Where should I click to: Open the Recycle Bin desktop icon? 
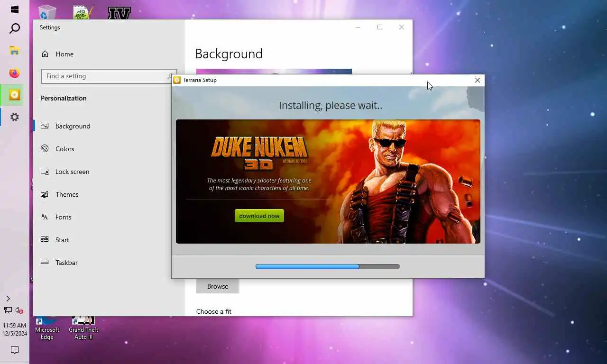point(47,12)
